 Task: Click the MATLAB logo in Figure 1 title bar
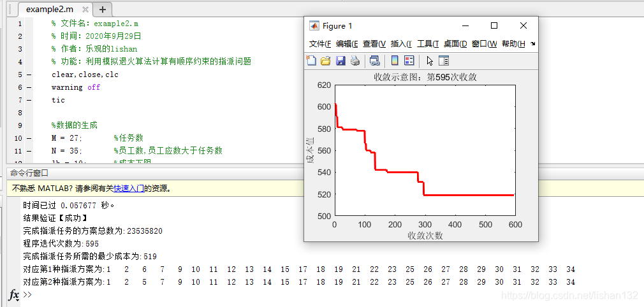[x=314, y=26]
